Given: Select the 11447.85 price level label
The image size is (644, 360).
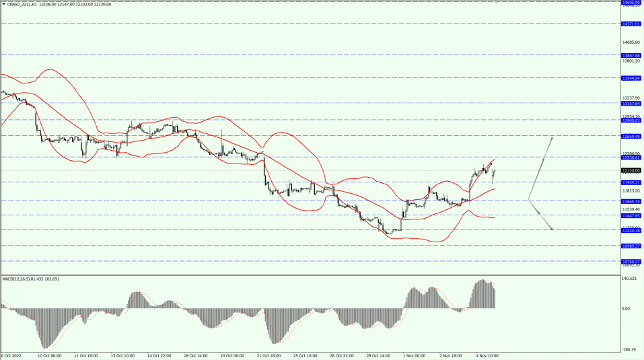Looking at the screenshot, I should click(631, 215).
